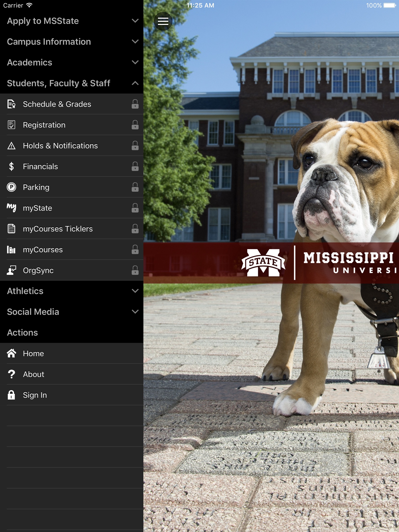Open the About page
This screenshot has width=399, height=532.
(x=72, y=374)
